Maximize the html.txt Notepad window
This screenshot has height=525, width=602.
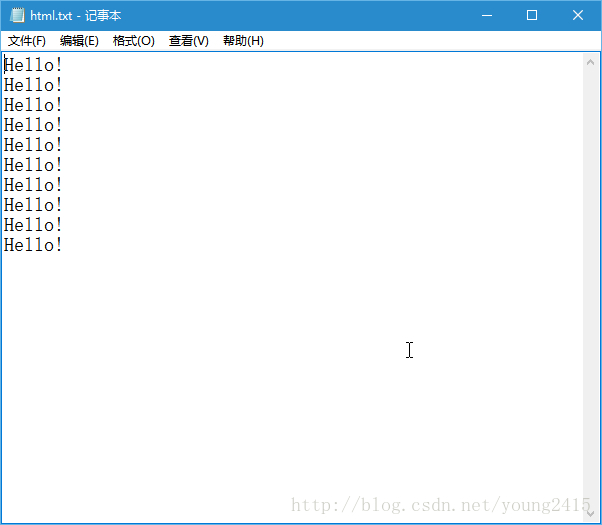pos(532,15)
